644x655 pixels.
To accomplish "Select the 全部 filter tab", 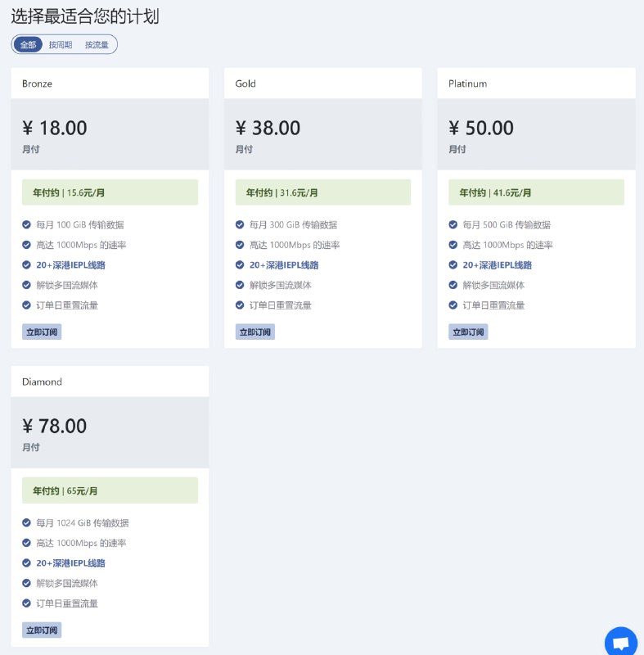I will pyautogui.click(x=28, y=44).
